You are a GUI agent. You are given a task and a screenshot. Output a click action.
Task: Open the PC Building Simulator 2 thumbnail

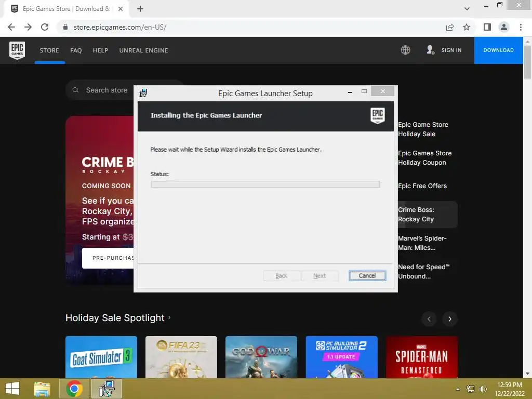(341, 357)
